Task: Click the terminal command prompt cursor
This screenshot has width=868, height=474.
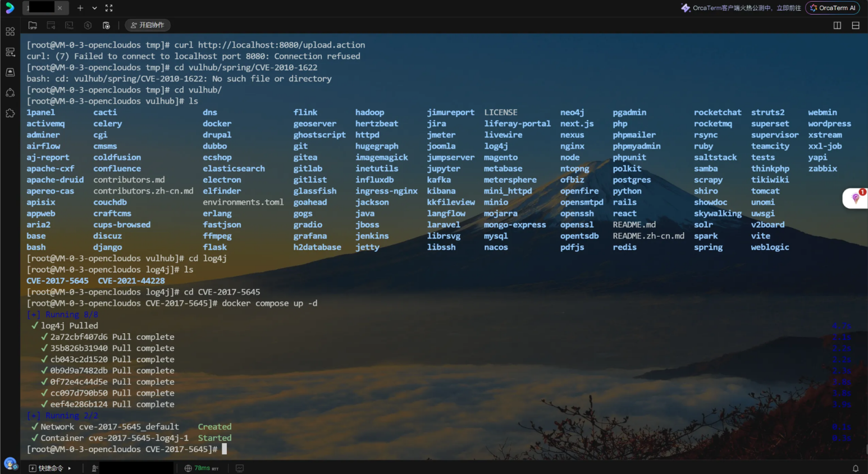Action: tap(224, 449)
